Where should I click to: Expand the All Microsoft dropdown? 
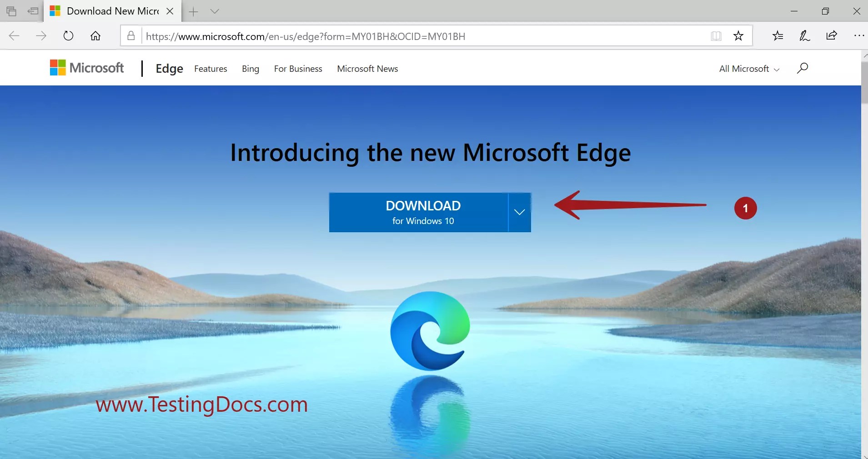click(749, 69)
